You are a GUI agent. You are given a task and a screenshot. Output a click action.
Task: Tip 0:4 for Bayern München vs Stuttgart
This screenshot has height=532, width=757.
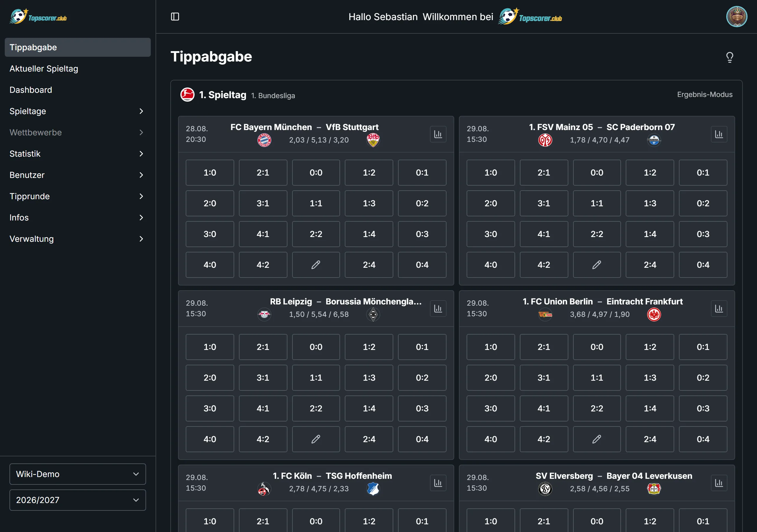pos(422,265)
